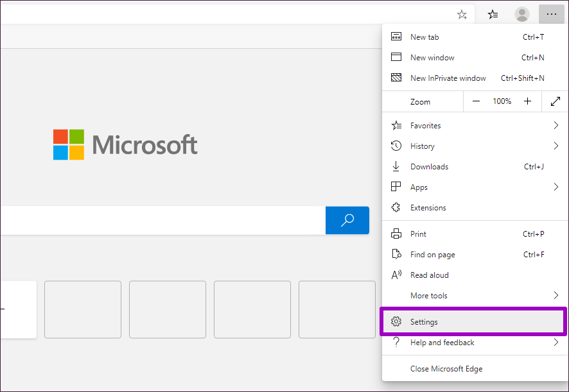569x392 pixels.
Task: Click the Extensions puzzle icon
Action: pyautogui.click(x=396, y=207)
